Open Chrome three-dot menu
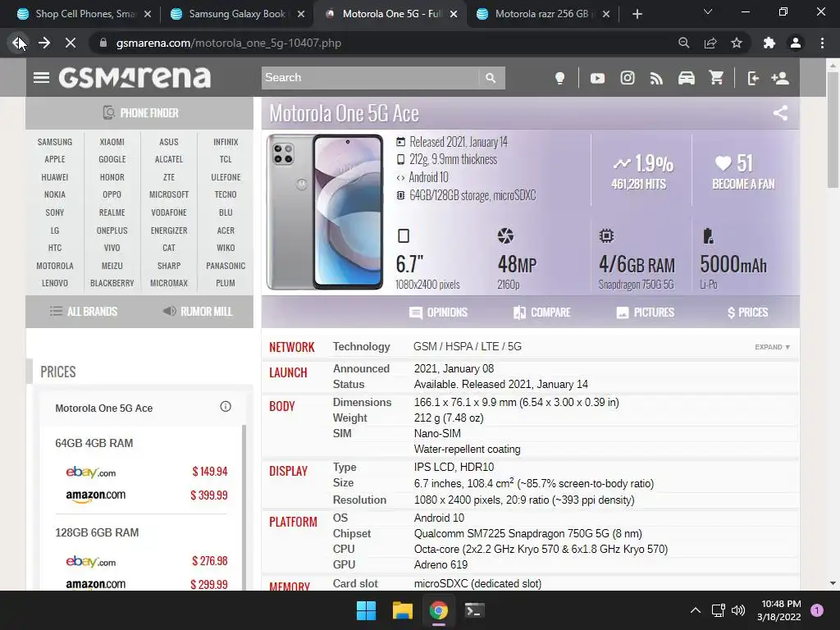Viewport: 840px width, 630px height. [x=822, y=43]
